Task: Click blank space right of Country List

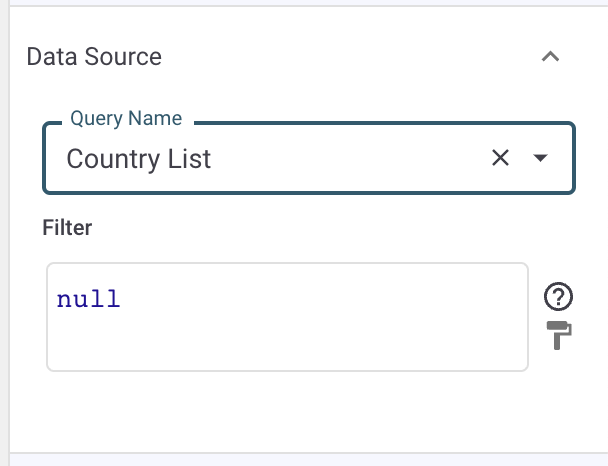Action: pos(350,159)
